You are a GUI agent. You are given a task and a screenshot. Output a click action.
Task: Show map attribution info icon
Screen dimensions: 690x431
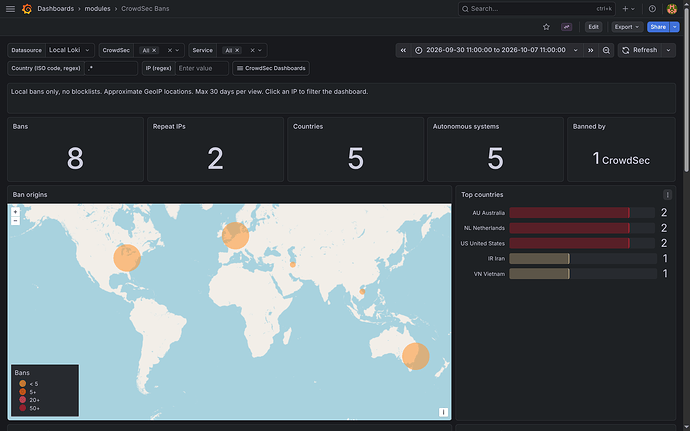[x=443, y=412]
